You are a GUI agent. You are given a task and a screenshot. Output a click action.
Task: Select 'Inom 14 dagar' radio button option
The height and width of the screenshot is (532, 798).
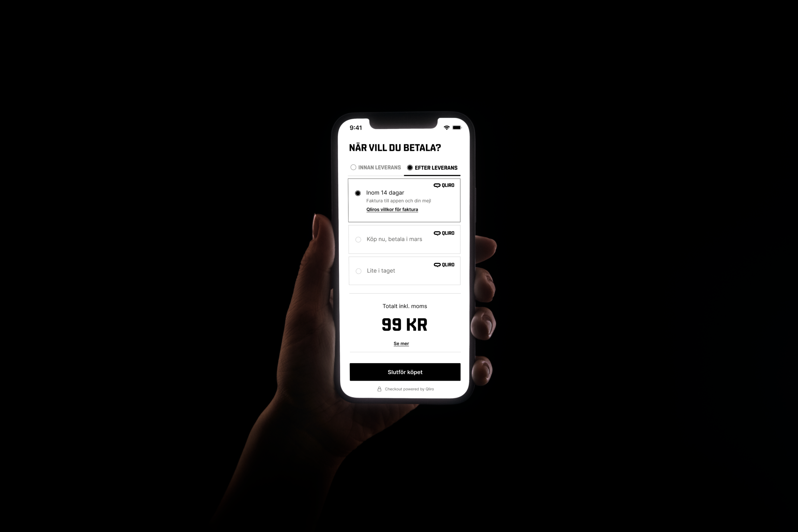pyautogui.click(x=357, y=193)
